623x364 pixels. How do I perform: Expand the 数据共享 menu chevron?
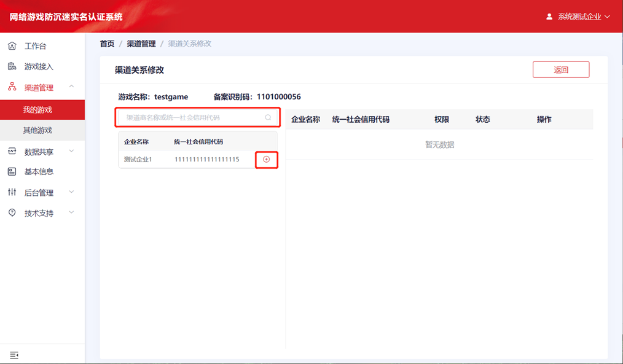pos(71,151)
